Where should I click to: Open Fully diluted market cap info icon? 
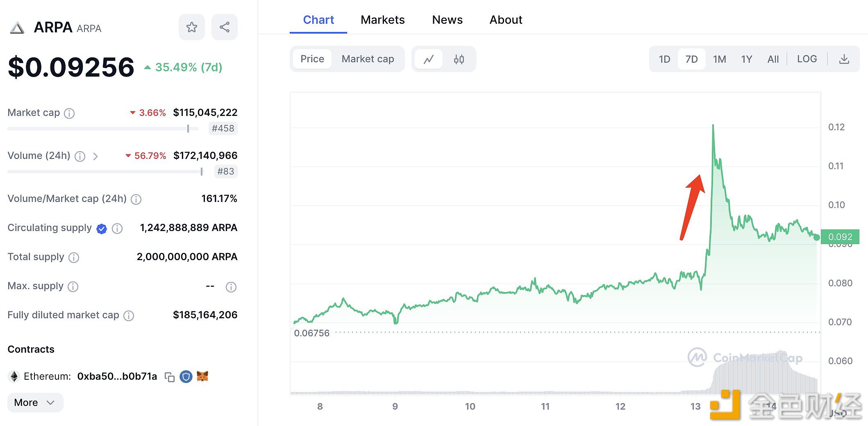pyautogui.click(x=129, y=315)
